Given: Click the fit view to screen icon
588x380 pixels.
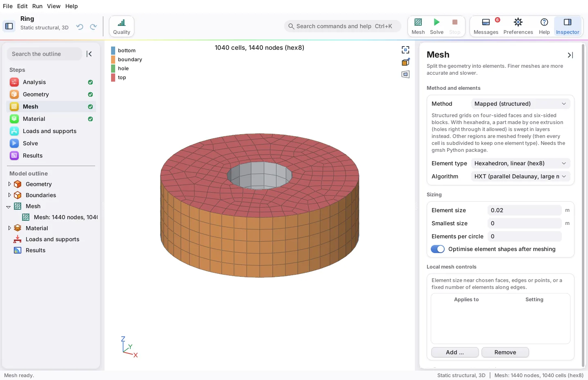Looking at the screenshot, I should tap(405, 50).
